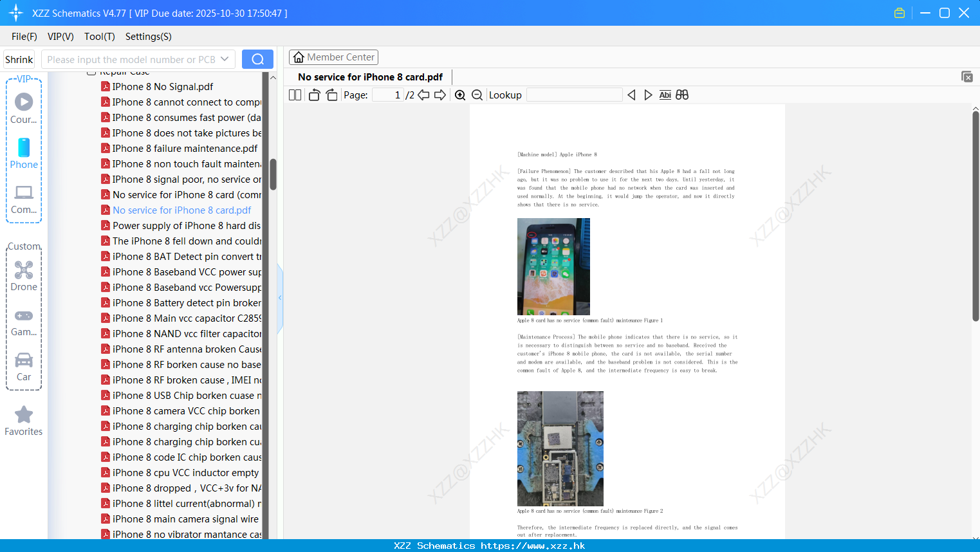The height and width of the screenshot is (552, 980).
Task: Go to the next page arrow
Action: 440,95
